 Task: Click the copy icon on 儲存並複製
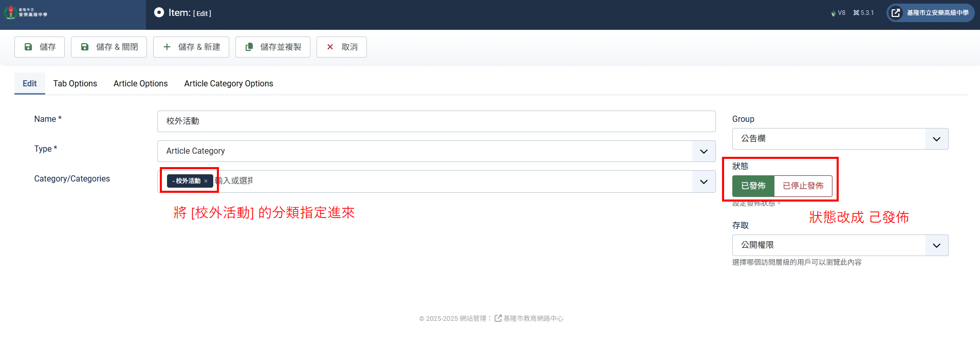[x=249, y=47]
